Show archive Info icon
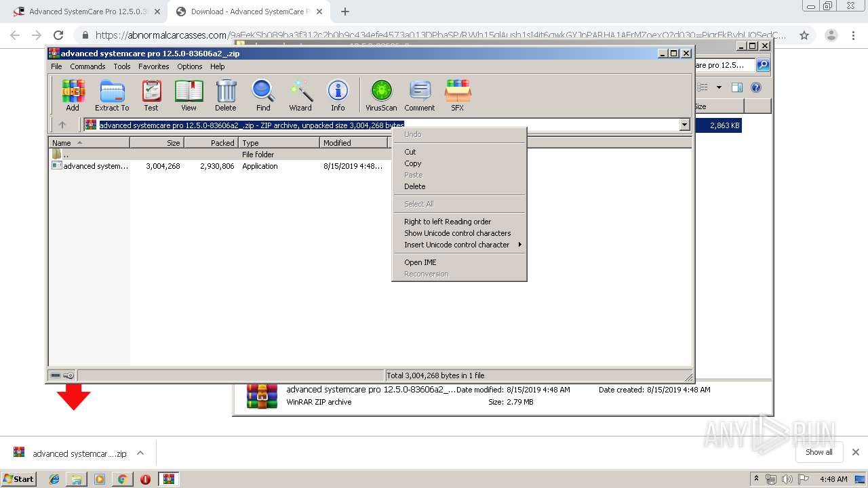Image resolution: width=868 pixels, height=488 pixels. (338, 95)
